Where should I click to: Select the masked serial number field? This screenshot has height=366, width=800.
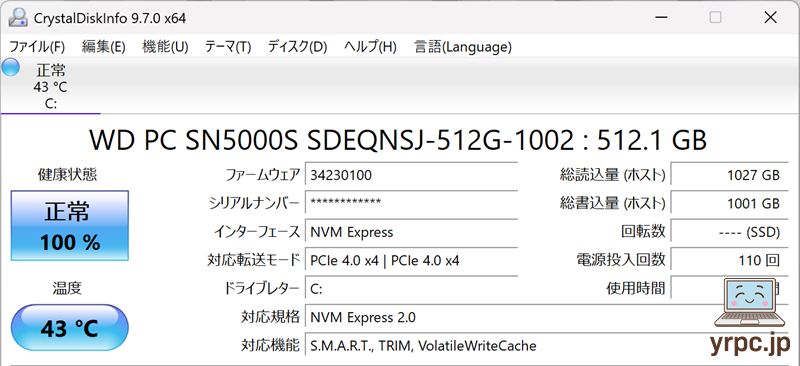[x=411, y=203]
